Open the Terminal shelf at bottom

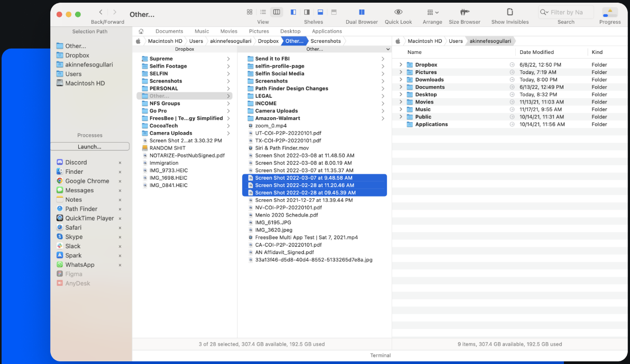(x=380, y=356)
